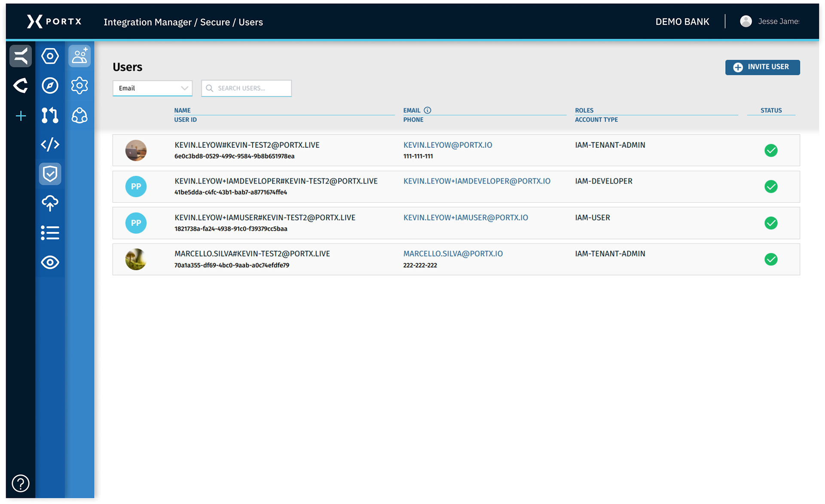Click the INVITE USER button
825x504 pixels.
pos(762,67)
